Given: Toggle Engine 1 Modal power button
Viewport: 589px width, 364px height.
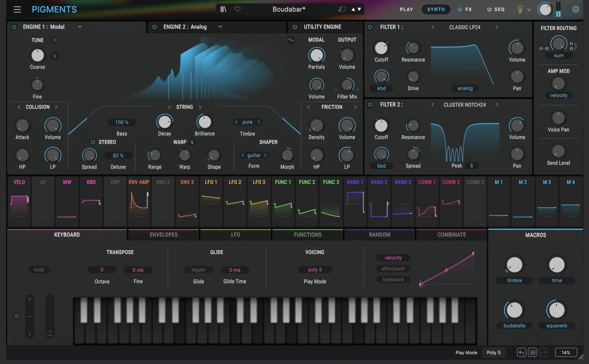Looking at the screenshot, I should 14,27.
